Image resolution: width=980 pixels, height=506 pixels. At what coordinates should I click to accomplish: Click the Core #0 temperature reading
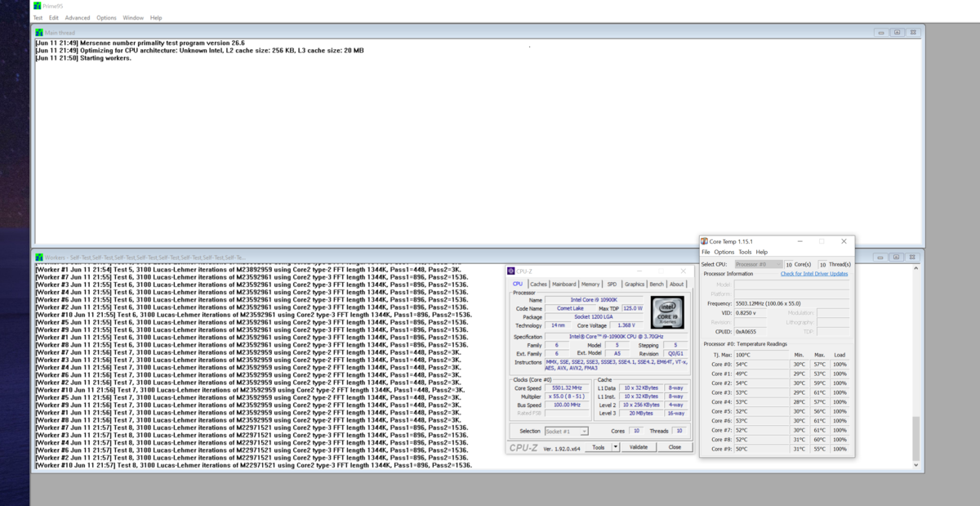click(x=761, y=364)
